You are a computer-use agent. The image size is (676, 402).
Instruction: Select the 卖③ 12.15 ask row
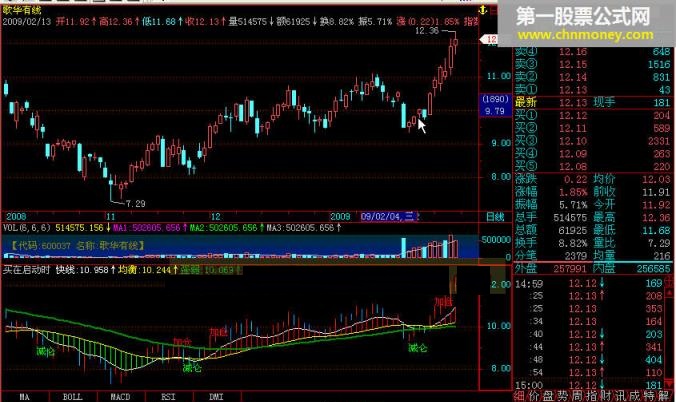(x=593, y=65)
